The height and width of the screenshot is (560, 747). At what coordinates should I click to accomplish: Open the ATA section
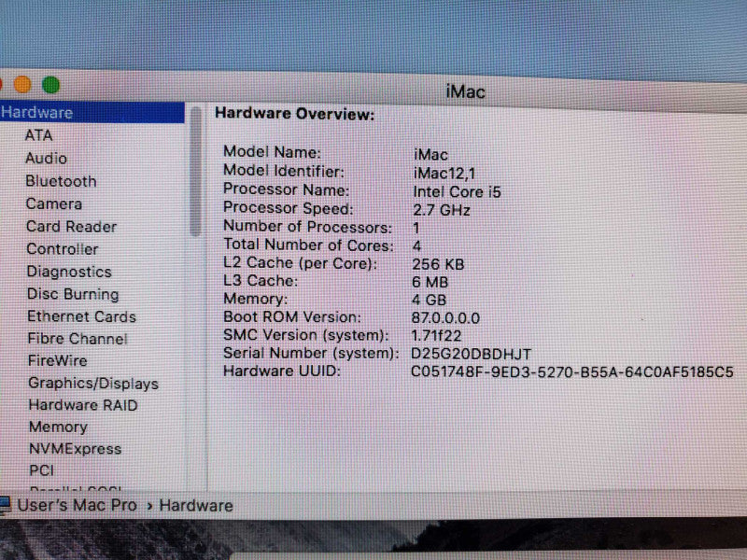click(x=38, y=135)
